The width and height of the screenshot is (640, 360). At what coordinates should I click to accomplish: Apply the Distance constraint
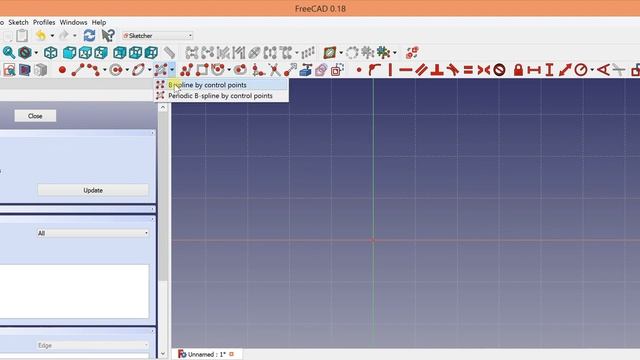[565, 70]
